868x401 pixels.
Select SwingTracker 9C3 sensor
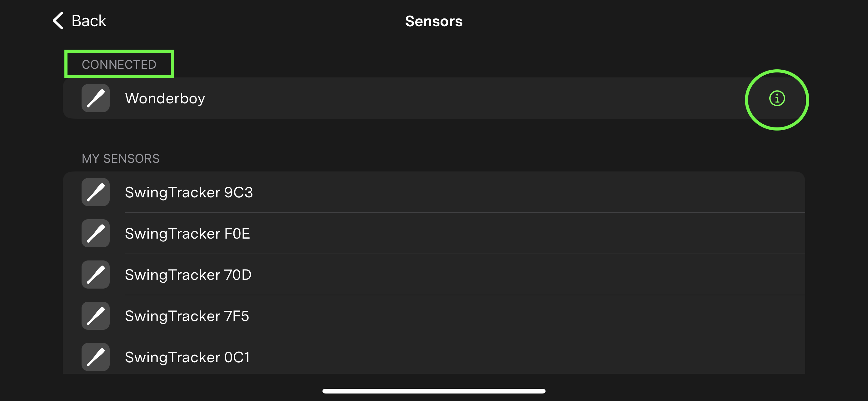[434, 192]
